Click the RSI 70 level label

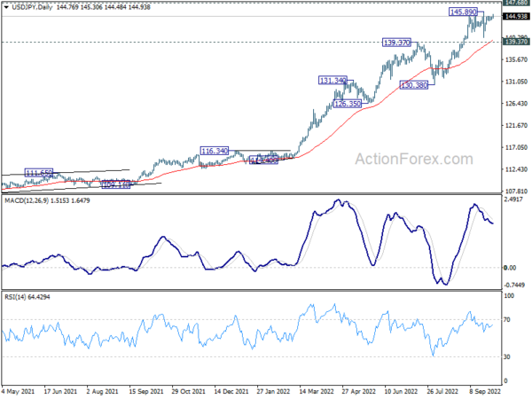click(506, 319)
